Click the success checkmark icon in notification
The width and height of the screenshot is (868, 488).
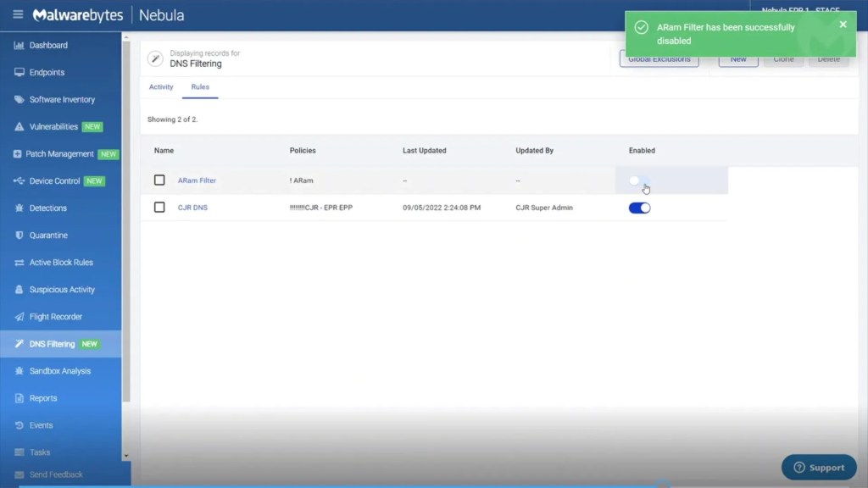pyautogui.click(x=641, y=27)
